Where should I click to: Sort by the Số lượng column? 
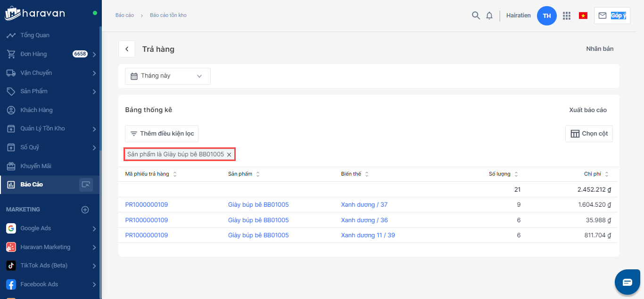pos(516,174)
